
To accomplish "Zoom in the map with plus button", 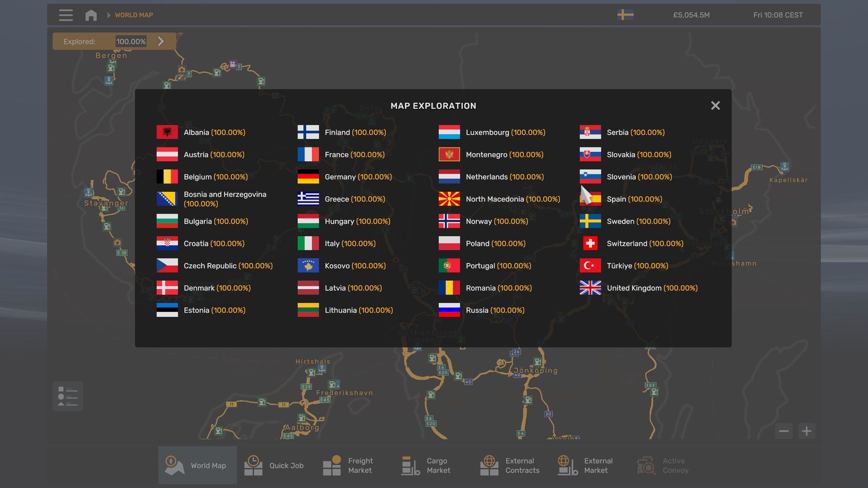I will (806, 431).
